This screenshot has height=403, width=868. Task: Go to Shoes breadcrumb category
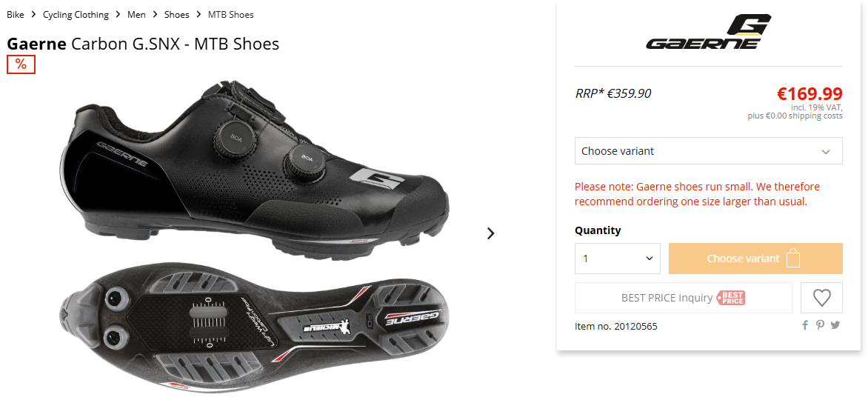tap(177, 15)
